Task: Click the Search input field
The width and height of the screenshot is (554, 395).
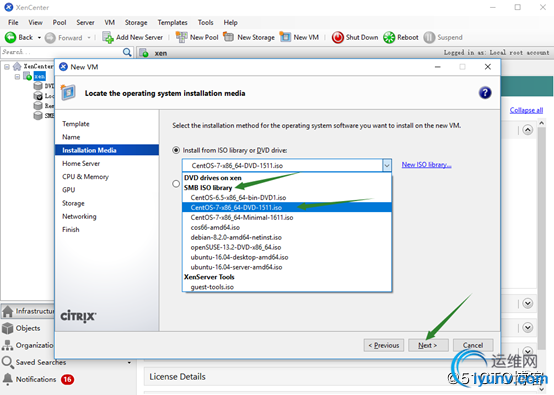Action: point(61,52)
